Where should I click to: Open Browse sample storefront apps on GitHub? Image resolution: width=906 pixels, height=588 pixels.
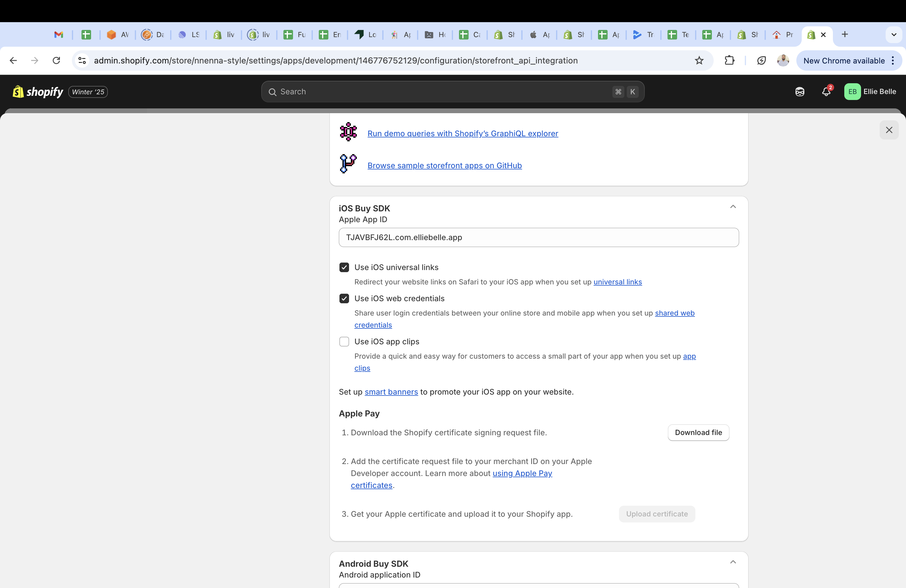click(x=444, y=166)
